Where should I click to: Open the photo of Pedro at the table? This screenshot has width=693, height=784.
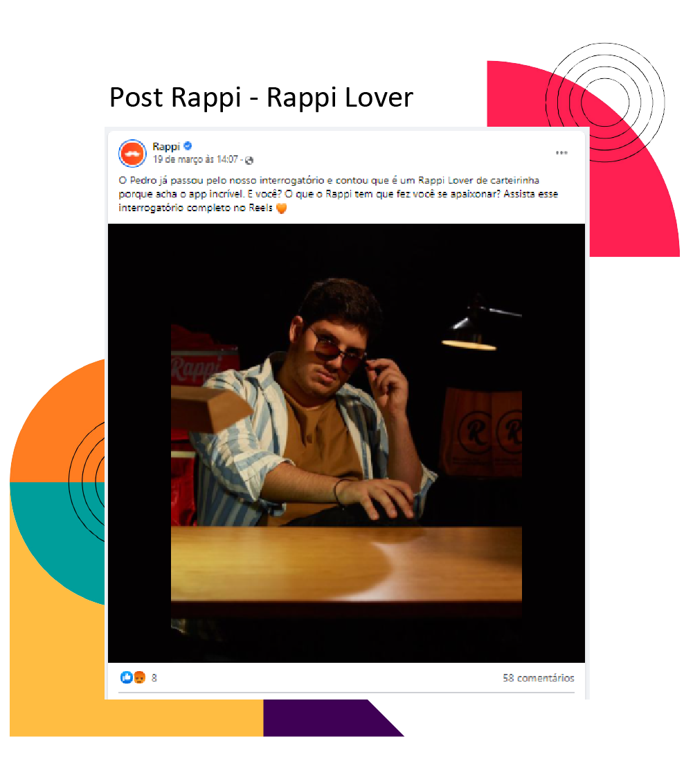pos(346,443)
